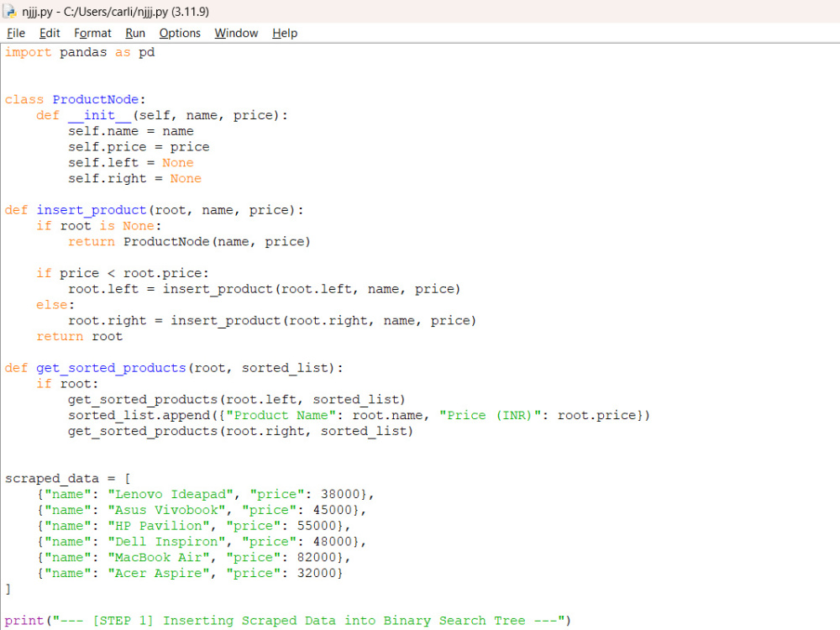Screen dimensions: 840x630
Task: Click the 'self.left = None' line
Action: pyautogui.click(x=131, y=163)
